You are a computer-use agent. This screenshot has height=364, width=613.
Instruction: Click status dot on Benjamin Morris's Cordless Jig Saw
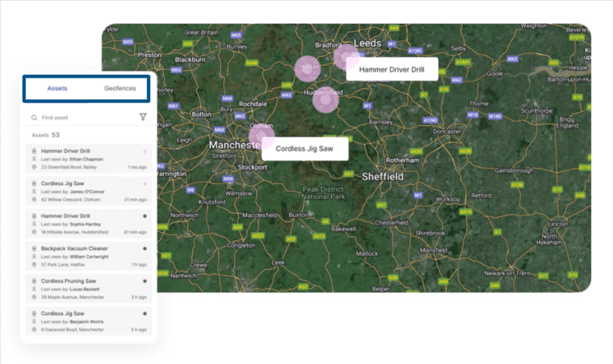[x=144, y=313]
